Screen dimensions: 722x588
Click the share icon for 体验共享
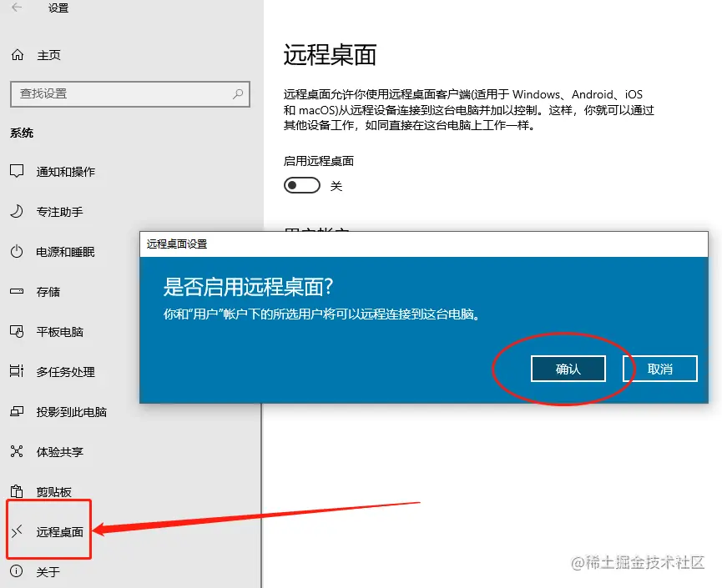pos(17,451)
